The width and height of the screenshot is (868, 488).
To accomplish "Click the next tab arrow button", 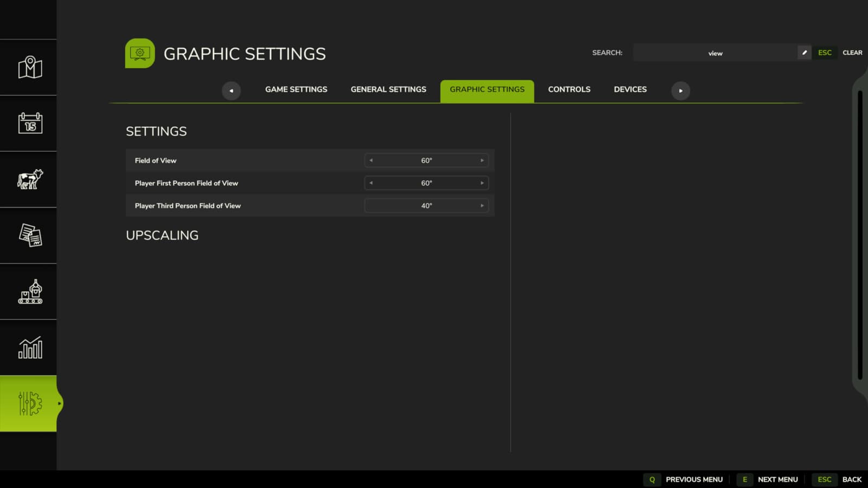I will [x=680, y=91].
